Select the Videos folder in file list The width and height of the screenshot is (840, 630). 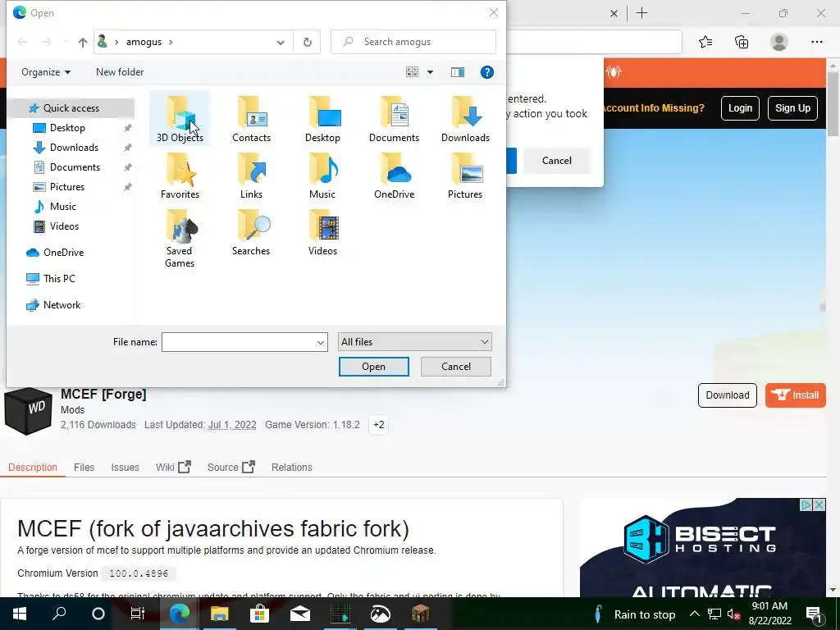click(322, 232)
